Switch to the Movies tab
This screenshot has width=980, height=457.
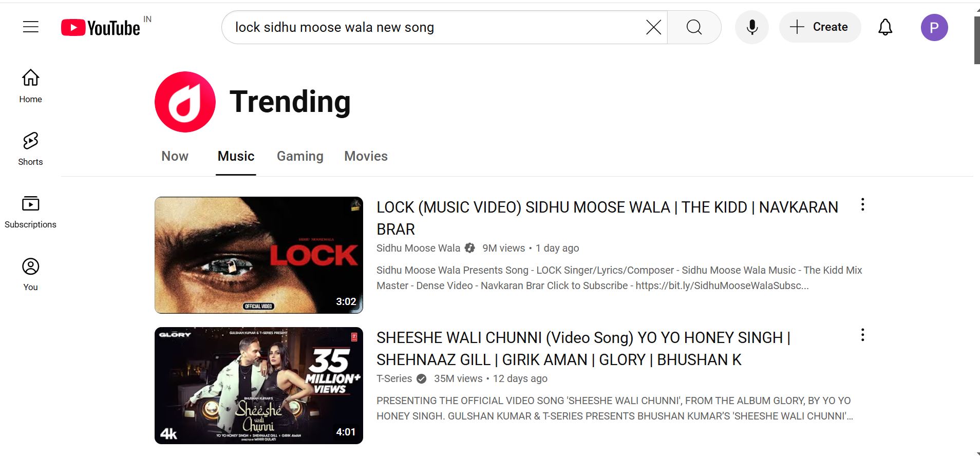(366, 156)
